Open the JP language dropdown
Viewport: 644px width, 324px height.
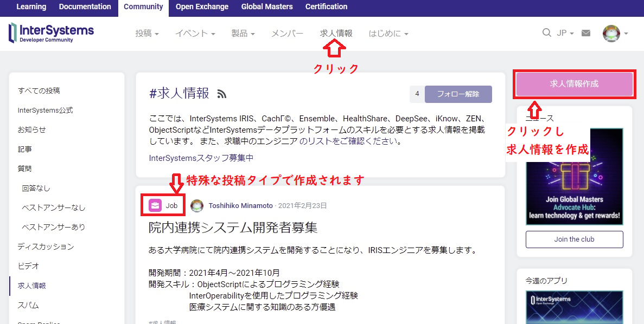(565, 34)
